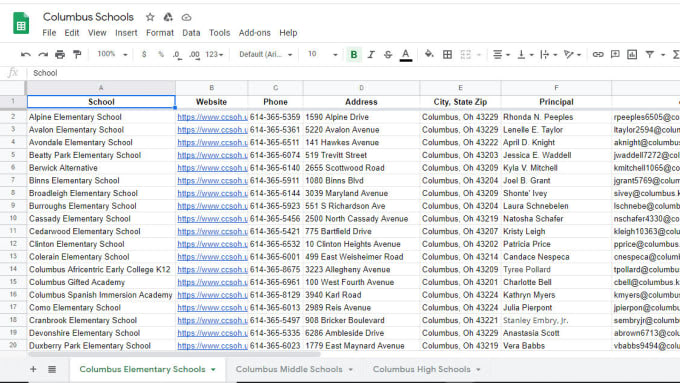680x383 pixels.
Task: Click the Insert chart icon
Action: click(632, 55)
